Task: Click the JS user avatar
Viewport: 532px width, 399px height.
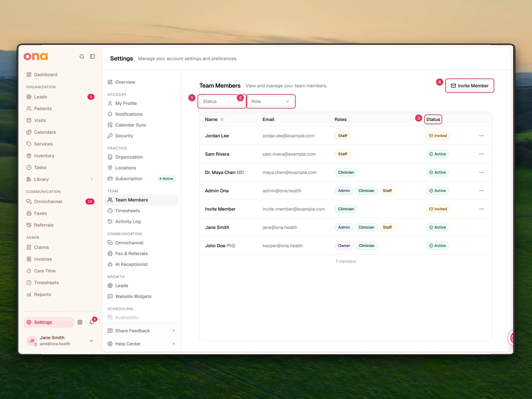Action: coord(32,341)
